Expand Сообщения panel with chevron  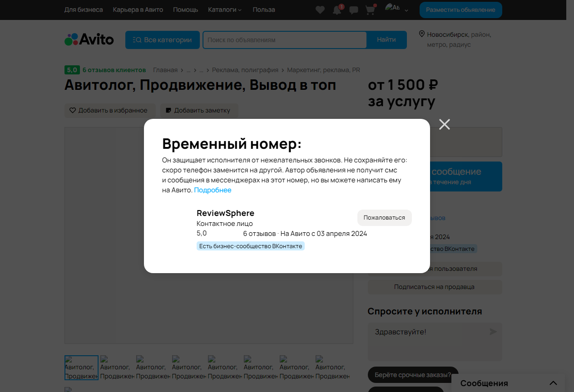553,383
